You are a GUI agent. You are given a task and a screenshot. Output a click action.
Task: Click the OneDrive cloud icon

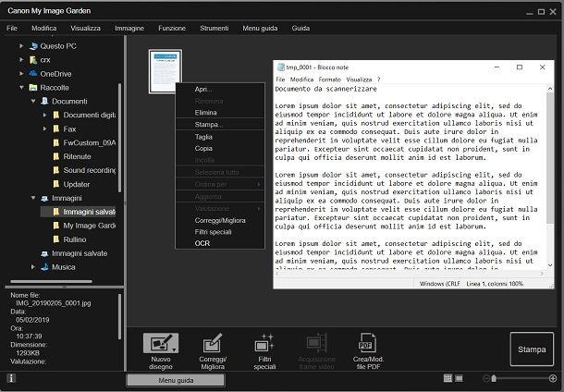[33, 73]
